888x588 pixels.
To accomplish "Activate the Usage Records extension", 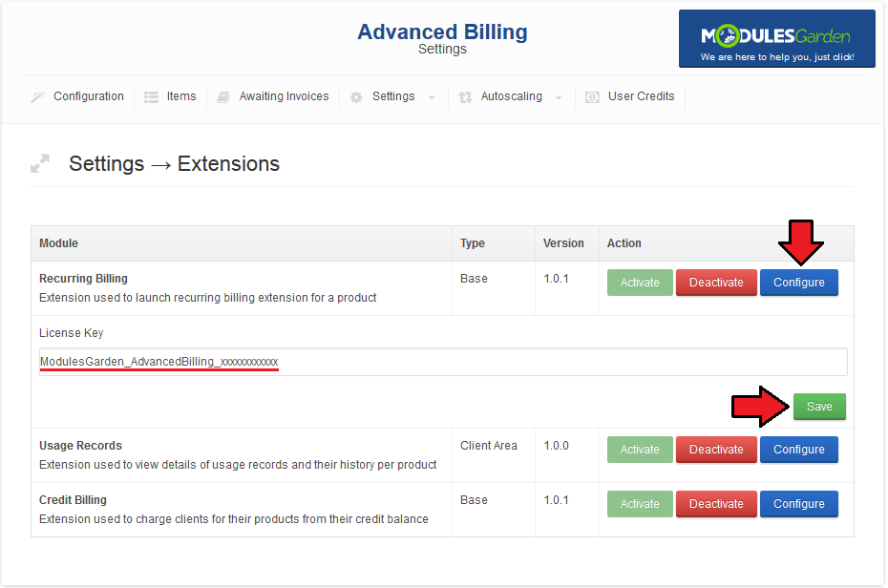I will 640,450.
